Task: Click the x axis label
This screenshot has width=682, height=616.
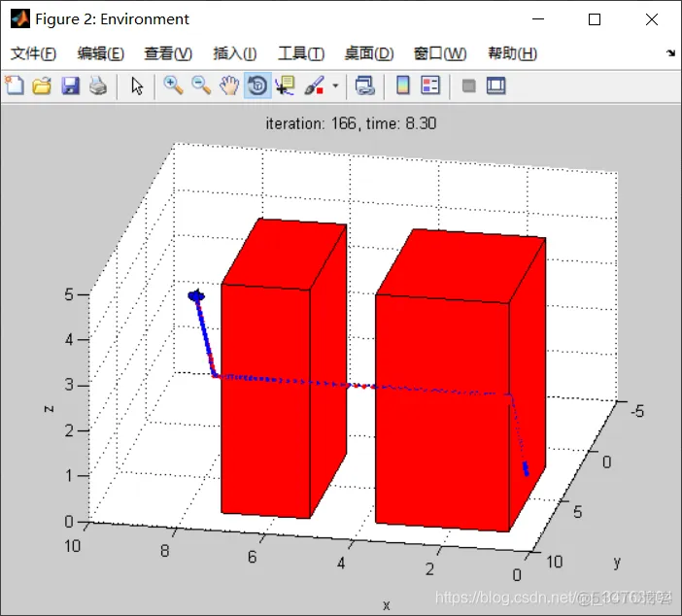Action: point(387,604)
